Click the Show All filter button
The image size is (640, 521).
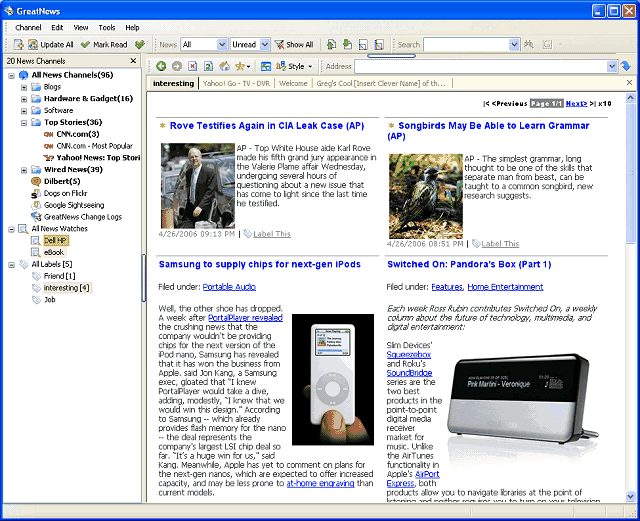(294, 45)
